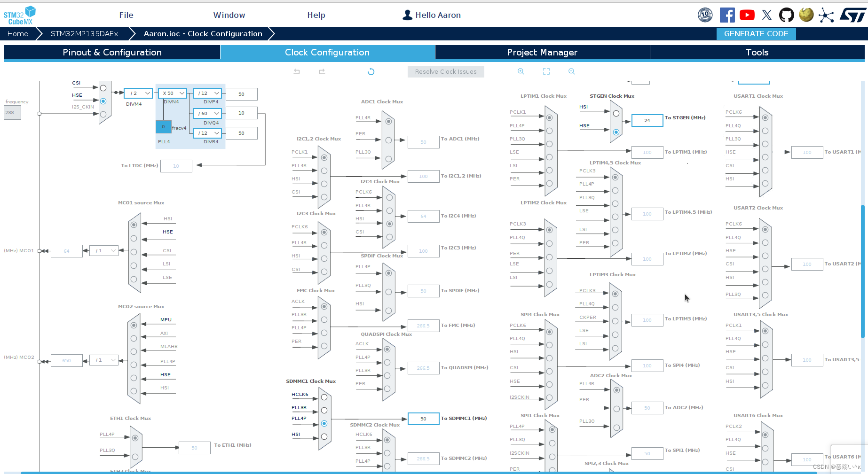Open the 10-year anniversary badge icon
Image resolution: width=868 pixels, height=474 pixels.
[x=705, y=15]
